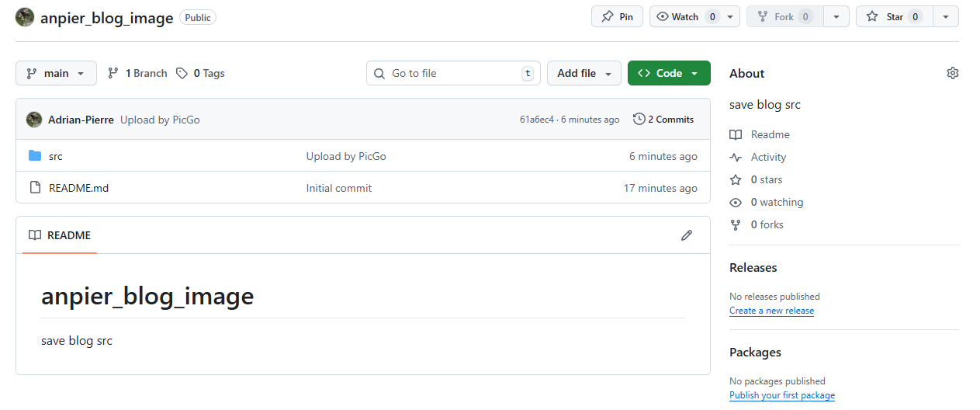View the 0 watching link
980x410 pixels.
767,202
